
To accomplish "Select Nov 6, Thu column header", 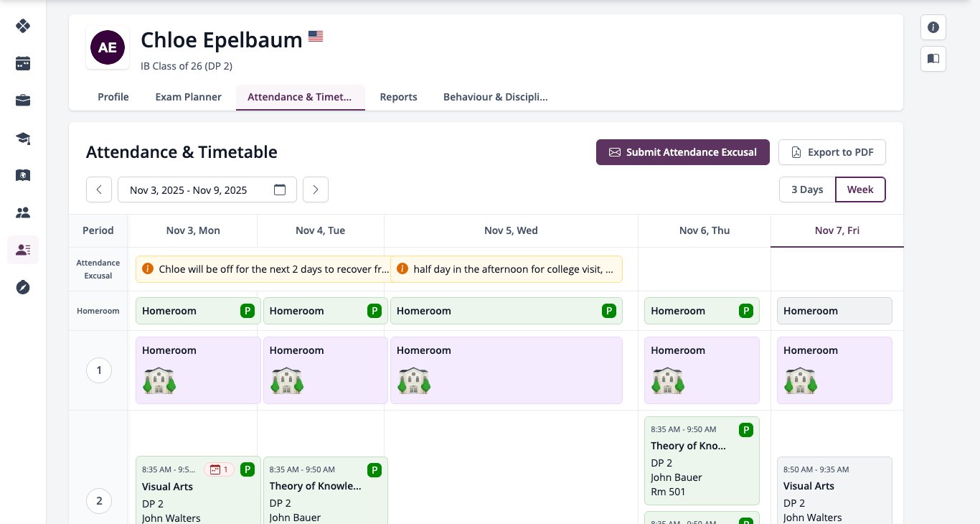I will tap(705, 230).
